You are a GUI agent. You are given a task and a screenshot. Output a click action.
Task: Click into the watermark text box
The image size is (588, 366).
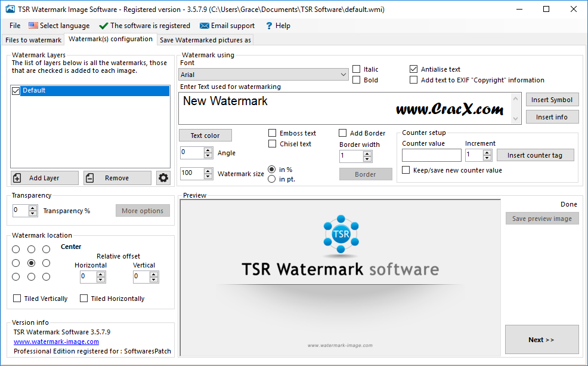[x=345, y=109]
